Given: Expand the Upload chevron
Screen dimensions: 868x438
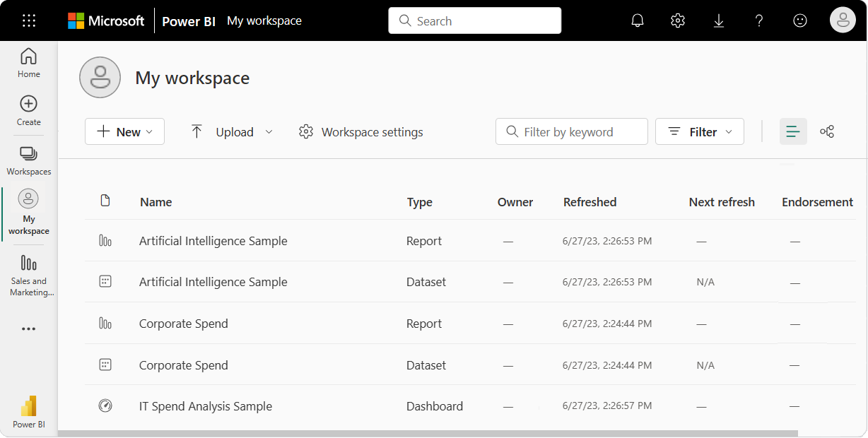Looking at the screenshot, I should (x=269, y=131).
